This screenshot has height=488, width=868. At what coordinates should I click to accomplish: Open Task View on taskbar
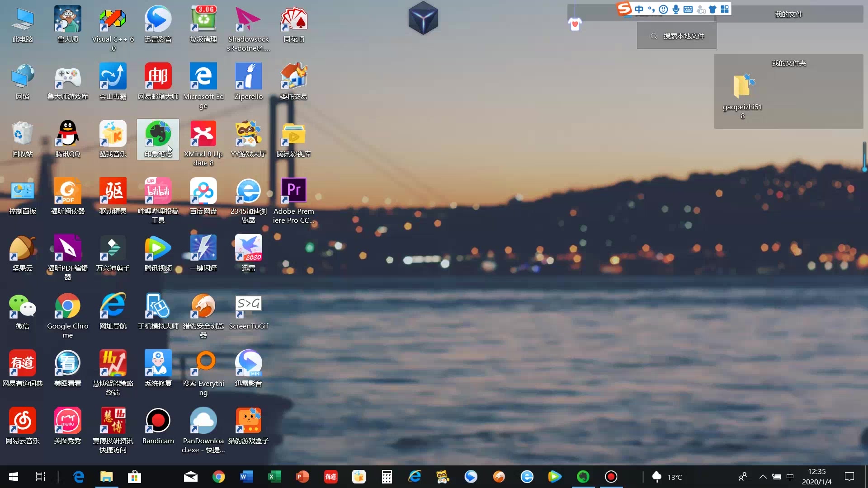[41, 477]
